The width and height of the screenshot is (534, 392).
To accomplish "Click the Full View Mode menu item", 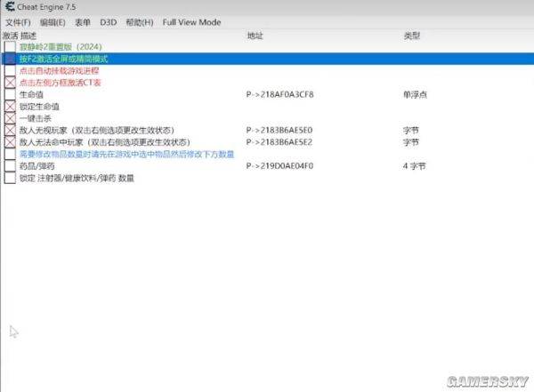I will tap(191, 22).
